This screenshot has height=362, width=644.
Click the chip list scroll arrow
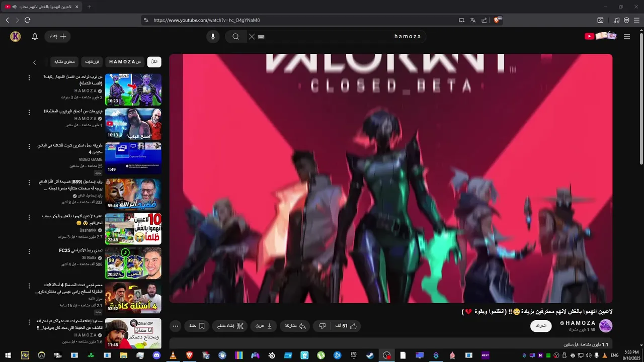[34, 62]
